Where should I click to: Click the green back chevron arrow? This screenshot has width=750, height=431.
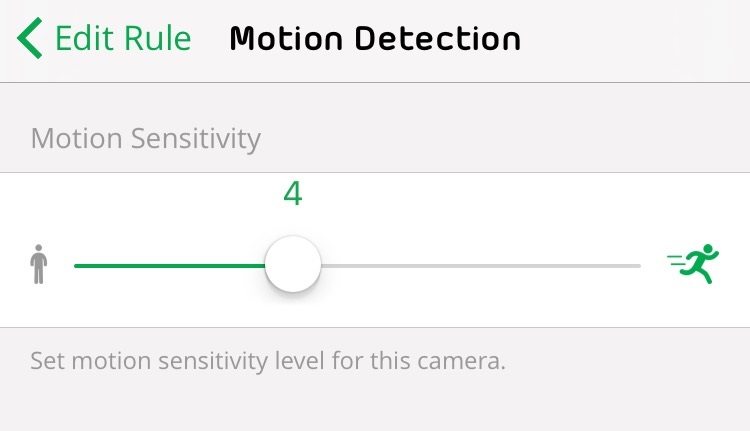click(x=30, y=38)
